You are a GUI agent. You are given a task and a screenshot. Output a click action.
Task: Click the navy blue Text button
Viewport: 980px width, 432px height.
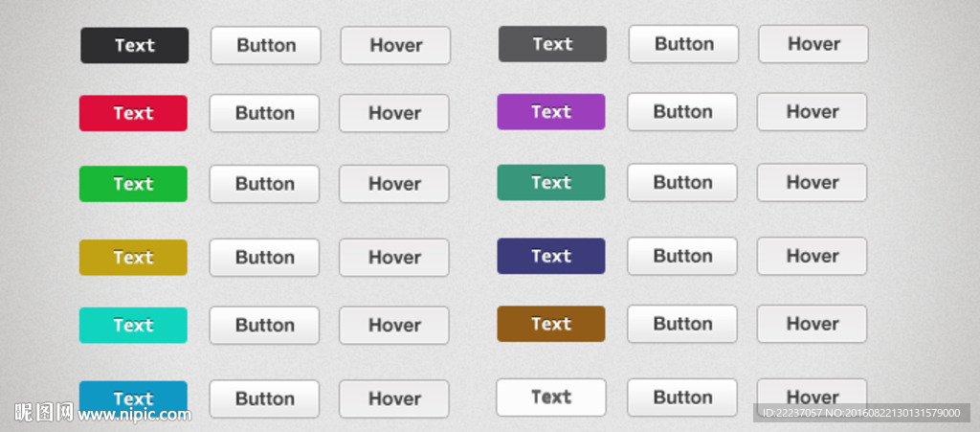551,256
